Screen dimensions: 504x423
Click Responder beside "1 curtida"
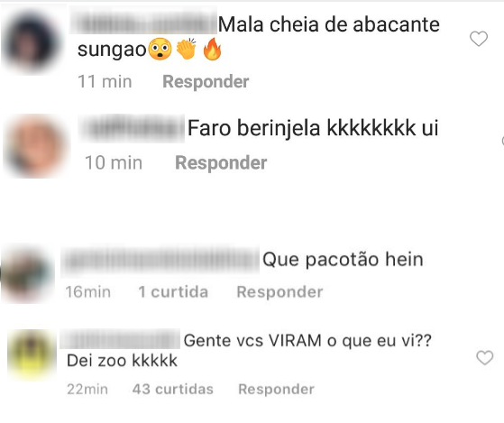point(279,292)
